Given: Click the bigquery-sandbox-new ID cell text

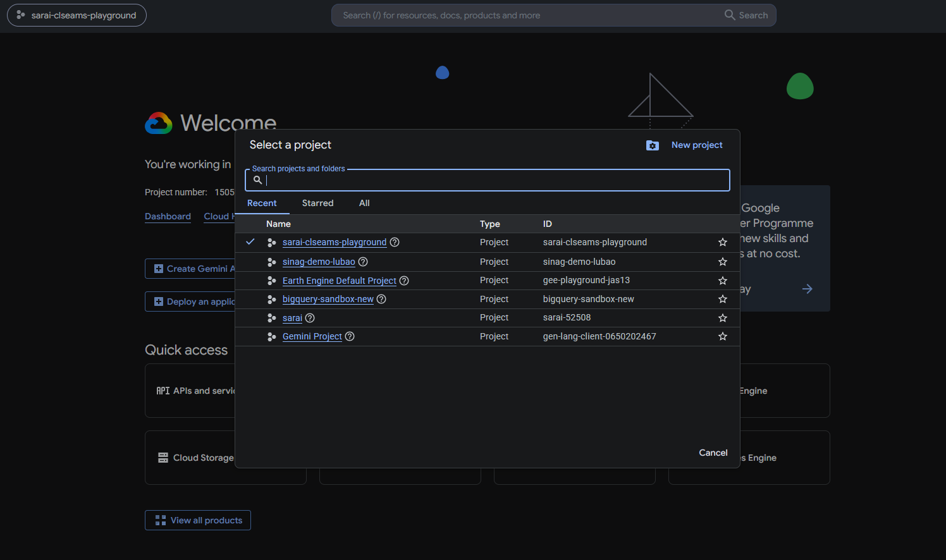Looking at the screenshot, I should pyautogui.click(x=588, y=299).
